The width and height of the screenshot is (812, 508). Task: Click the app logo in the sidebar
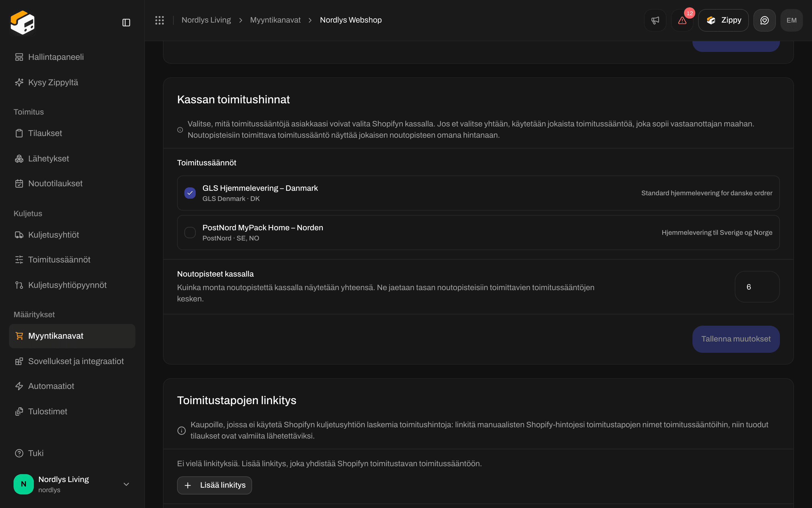pos(23,23)
